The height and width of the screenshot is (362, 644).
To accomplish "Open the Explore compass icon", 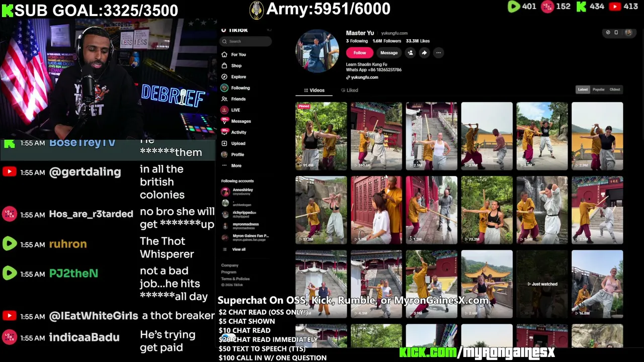I will [x=224, y=76].
